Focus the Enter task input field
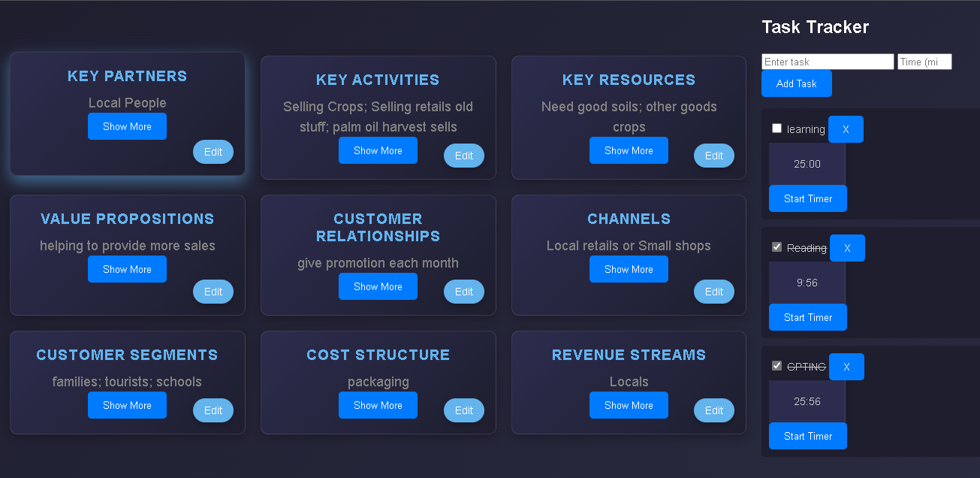 tap(828, 62)
